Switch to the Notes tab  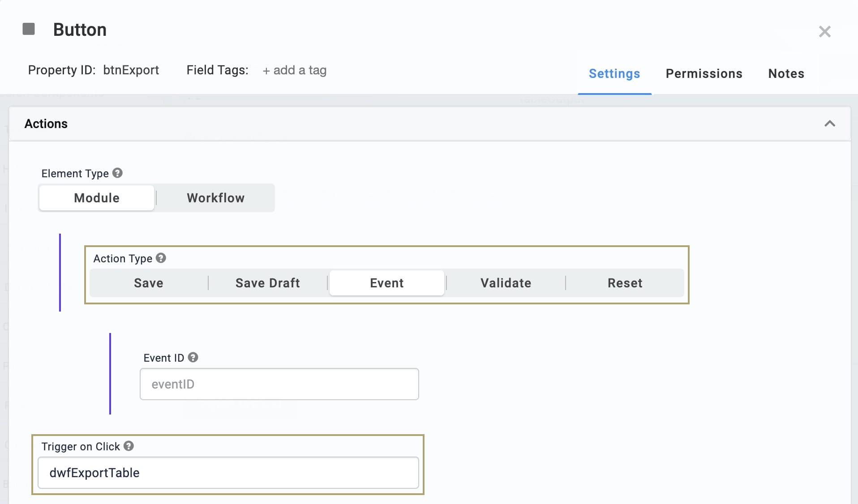coord(786,74)
